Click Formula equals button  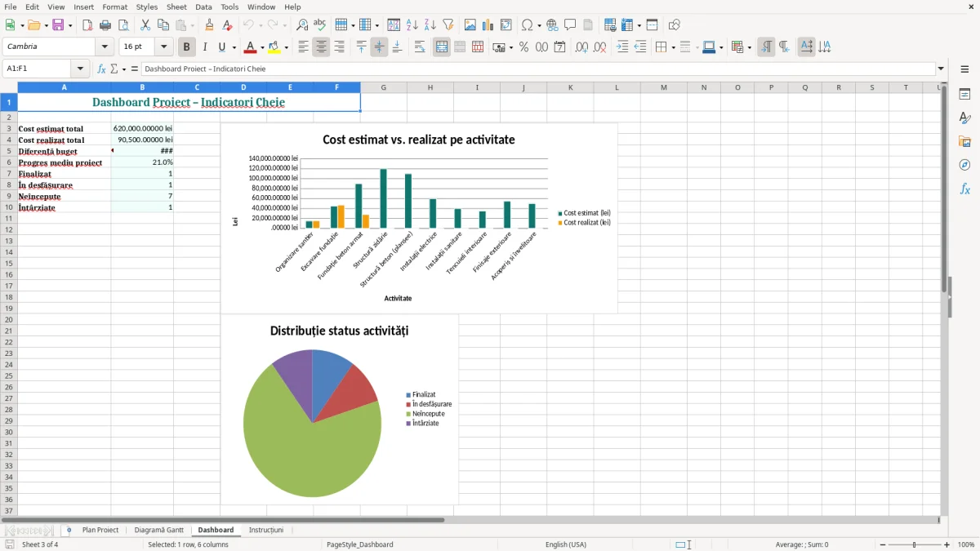(x=135, y=69)
